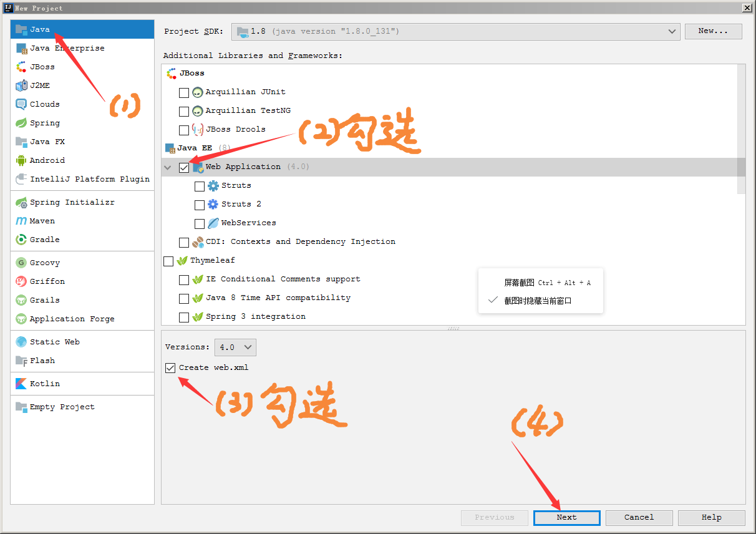Check the WebServices checkbox
The width and height of the screenshot is (756, 534).
coord(200,223)
